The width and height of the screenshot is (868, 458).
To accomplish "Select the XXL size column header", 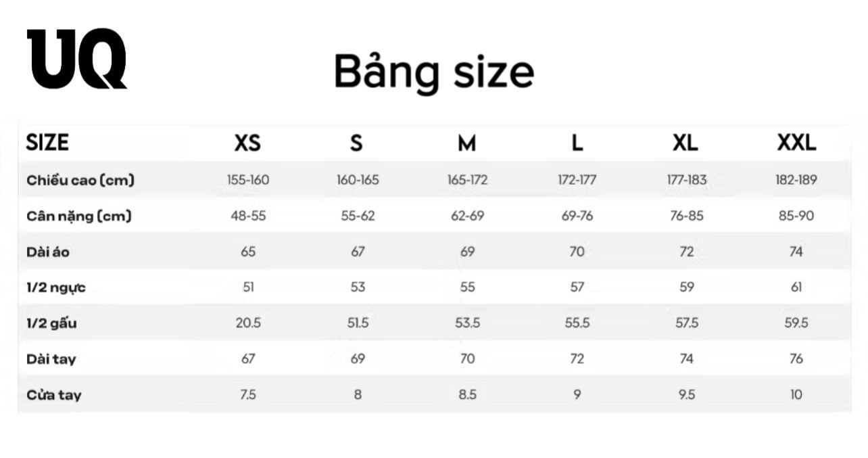I will click(x=796, y=143).
